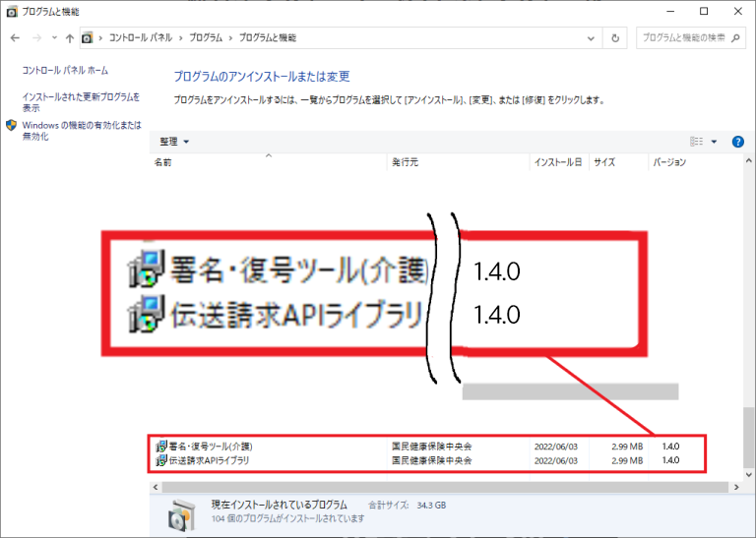This screenshot has width=756, height=538.
Task: Click the shield icon beside Windows features
Action: coord(11,125)
